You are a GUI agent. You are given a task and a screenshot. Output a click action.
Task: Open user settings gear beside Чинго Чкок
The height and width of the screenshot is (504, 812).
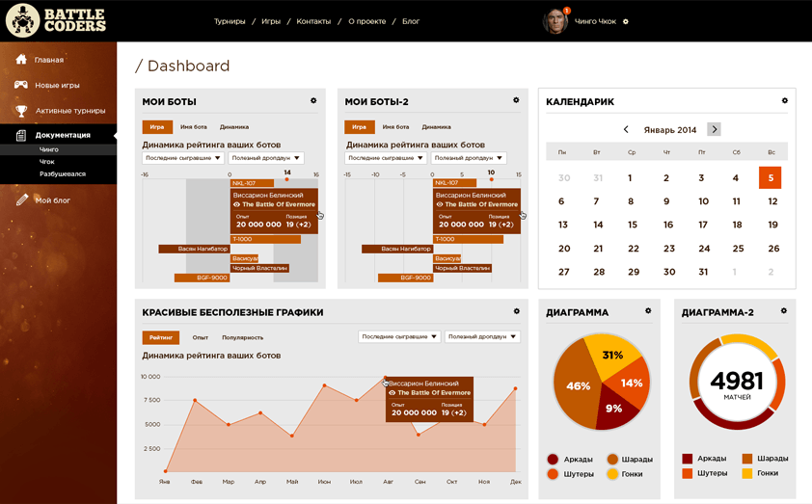[x=626, y=22]
